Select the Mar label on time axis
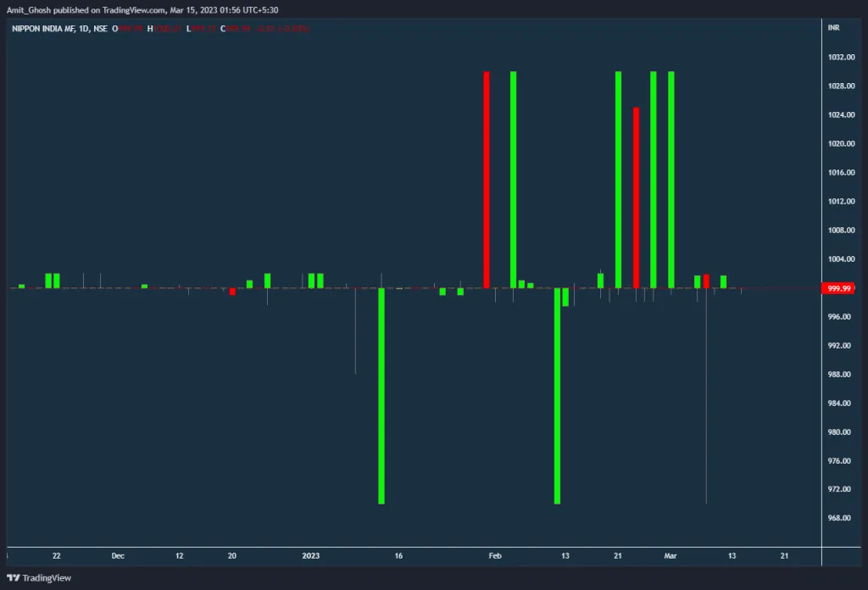The image size is (868, 590). 670,556
